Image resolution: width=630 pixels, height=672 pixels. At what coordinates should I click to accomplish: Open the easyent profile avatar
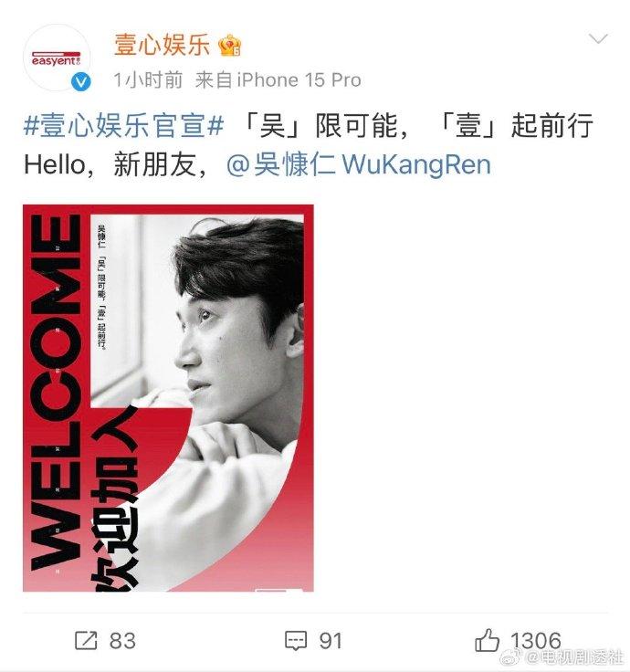coord(57,58)
